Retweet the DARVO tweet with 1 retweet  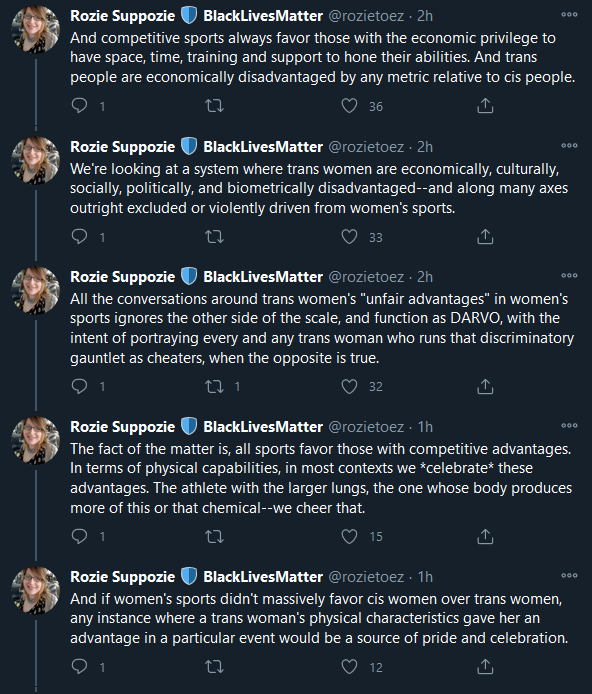[x=215, y=386]
